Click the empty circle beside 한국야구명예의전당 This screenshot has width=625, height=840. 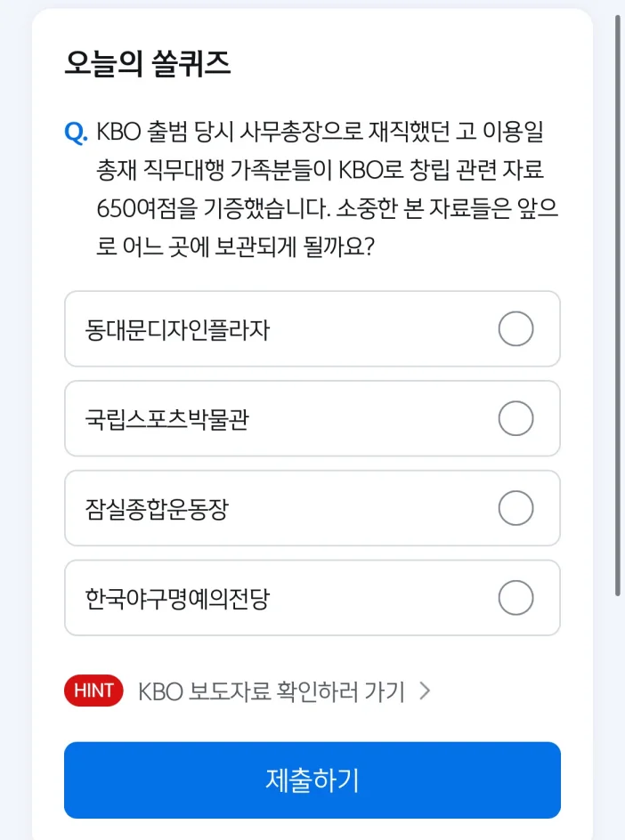(515, 598)
